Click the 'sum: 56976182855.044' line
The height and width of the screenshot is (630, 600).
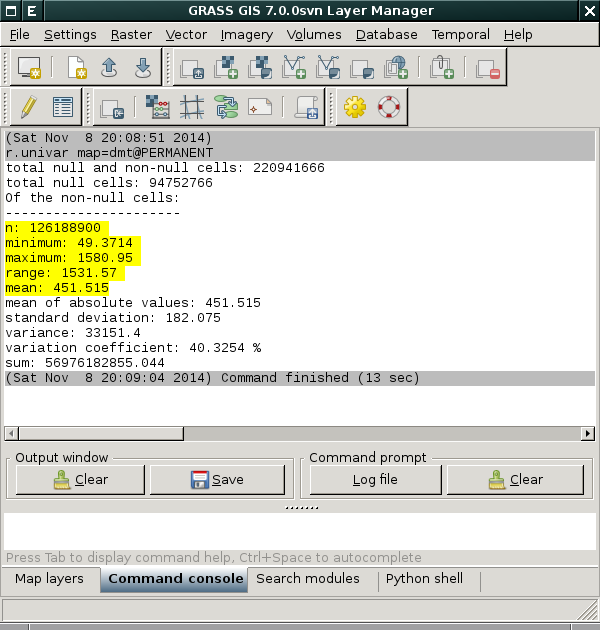(85, 363)
